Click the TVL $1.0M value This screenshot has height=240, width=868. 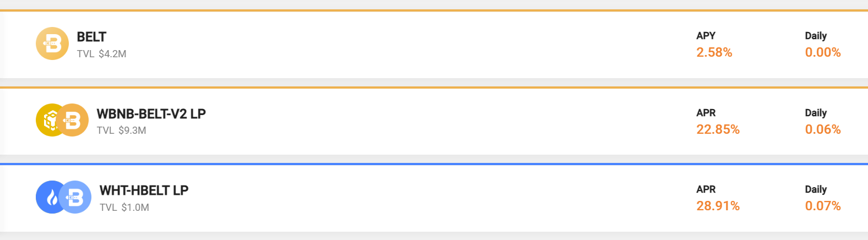pos(124,208)
